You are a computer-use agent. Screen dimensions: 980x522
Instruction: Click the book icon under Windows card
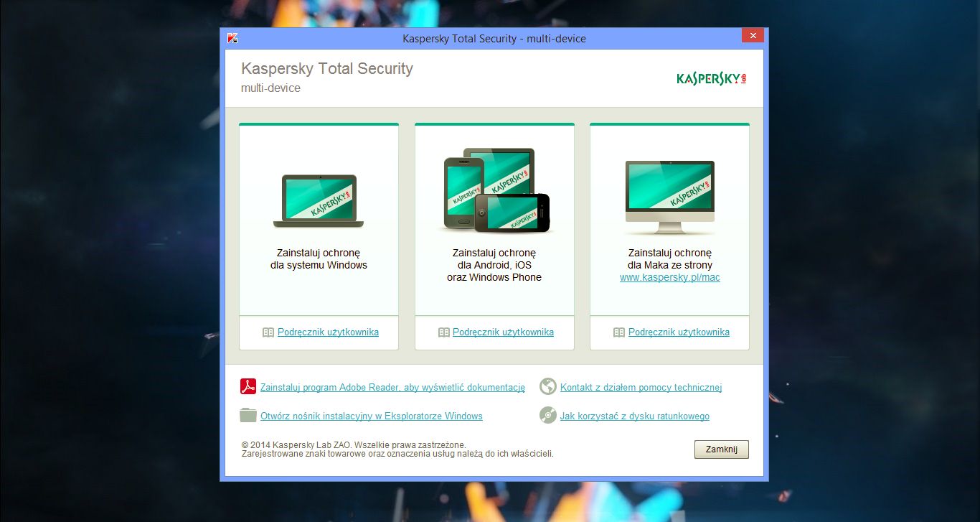pos(268,332)
